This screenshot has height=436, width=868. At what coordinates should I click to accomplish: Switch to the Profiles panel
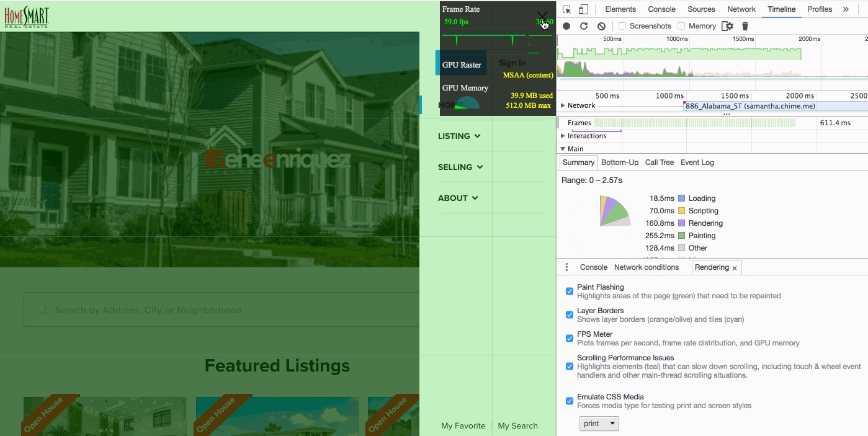(x=820, y=9)
